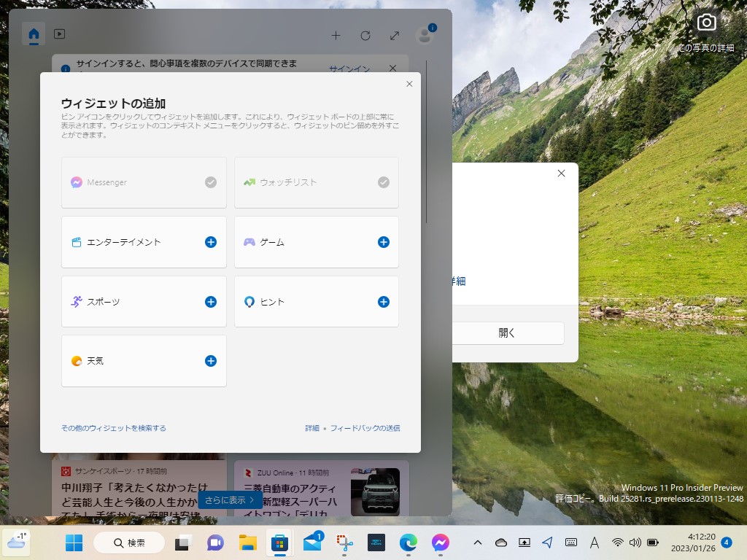
Task: Pin the スポーツ widget with its plus icon
Action: coord(211,301)
